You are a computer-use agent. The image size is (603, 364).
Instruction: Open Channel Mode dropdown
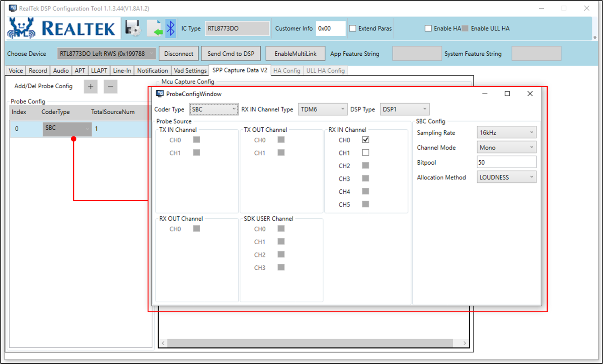[x=506, y=147]
